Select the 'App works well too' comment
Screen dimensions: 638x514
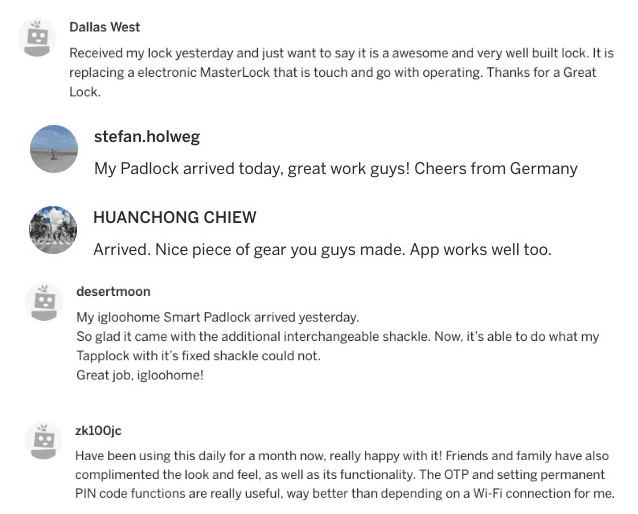[322, 249]
